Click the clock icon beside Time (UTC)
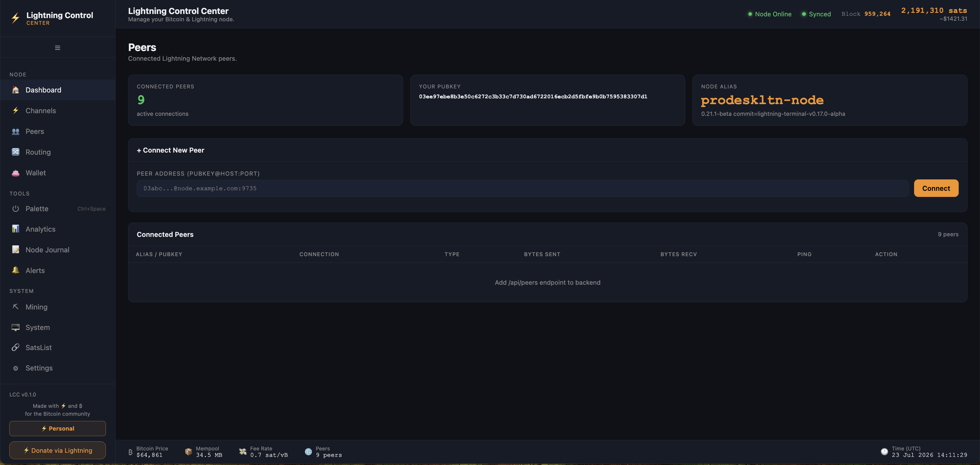980x465 pixels. 884,451
